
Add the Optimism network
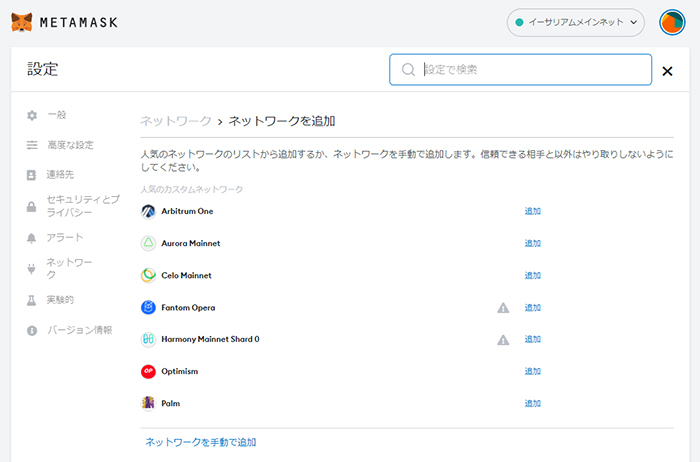(533, 371)
